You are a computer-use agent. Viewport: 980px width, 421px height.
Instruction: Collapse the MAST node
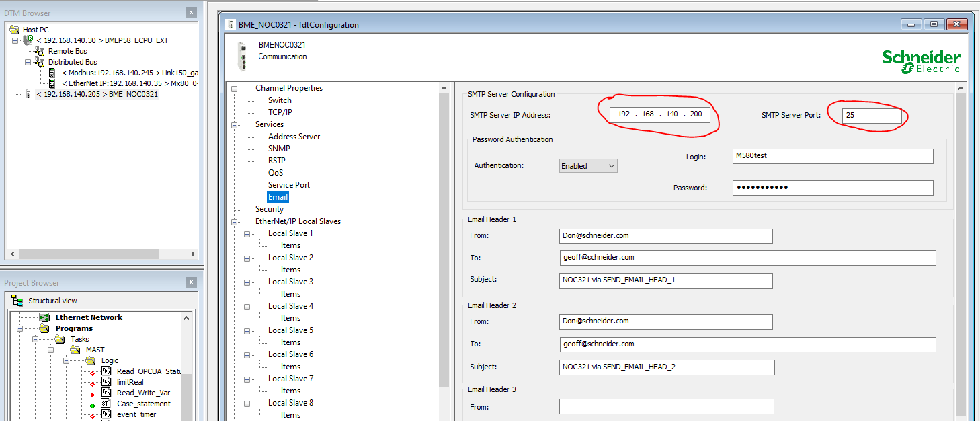point(52,350)
